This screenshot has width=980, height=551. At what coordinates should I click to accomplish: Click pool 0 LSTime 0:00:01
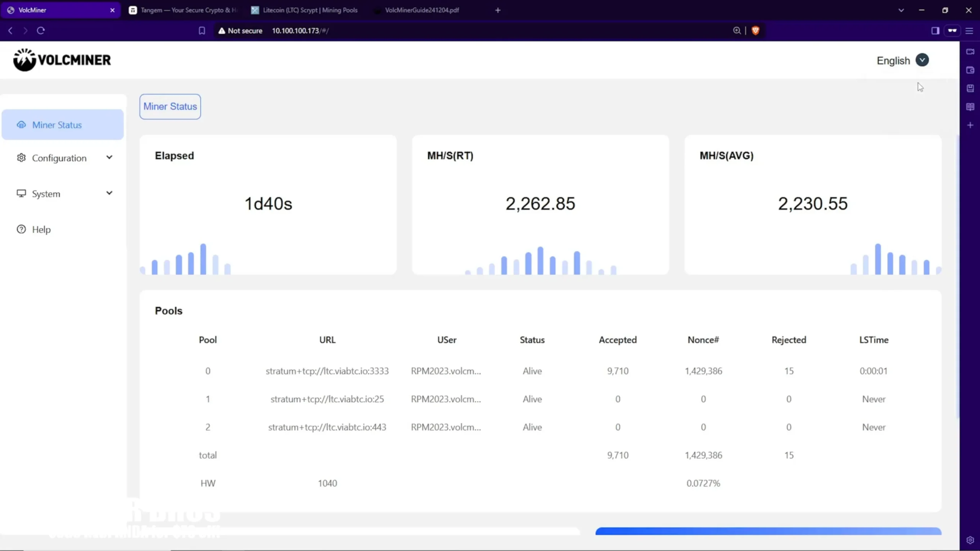click(874, 371)
